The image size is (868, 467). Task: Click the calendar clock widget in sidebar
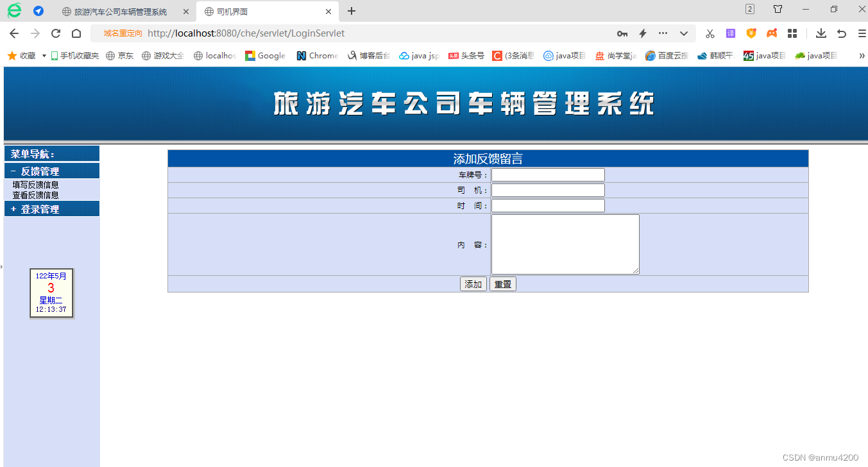[52, 293]
